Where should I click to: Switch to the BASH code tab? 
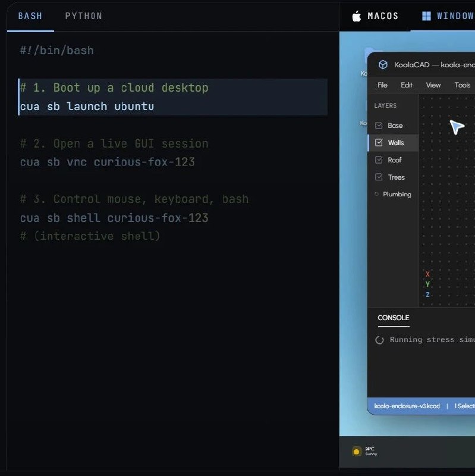(x=30, y=16)
